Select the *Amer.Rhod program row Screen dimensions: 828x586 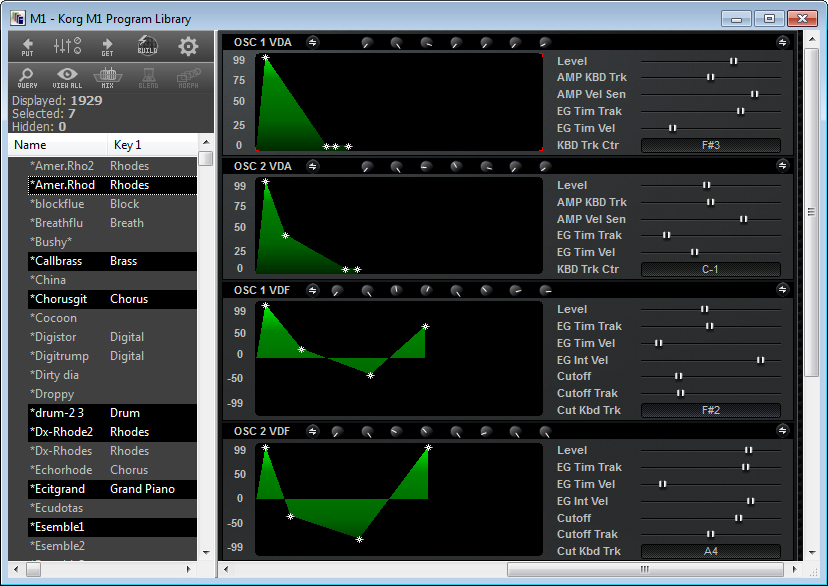112,185
